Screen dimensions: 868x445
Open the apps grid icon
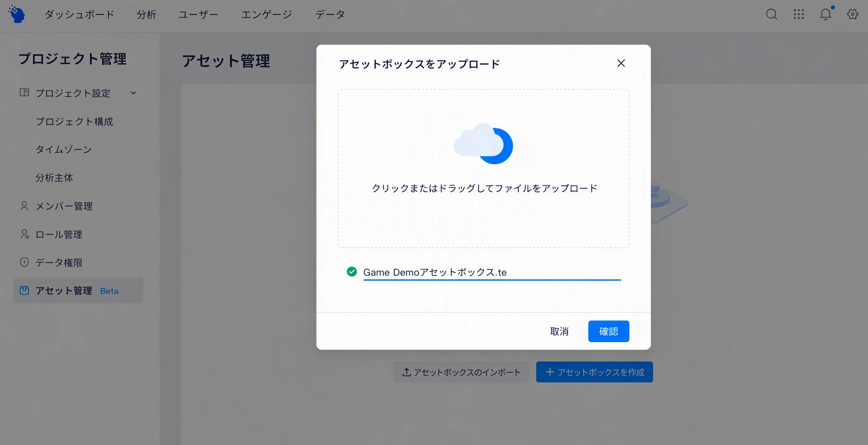[798, 14]
